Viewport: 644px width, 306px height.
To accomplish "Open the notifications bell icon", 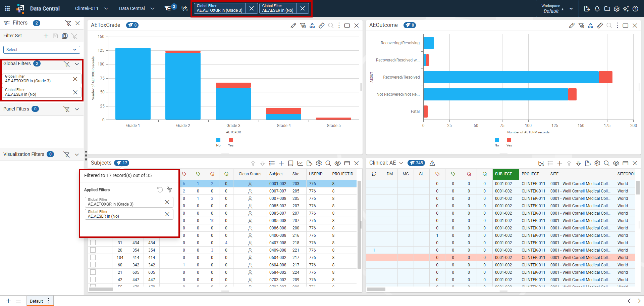I will 597,9.
